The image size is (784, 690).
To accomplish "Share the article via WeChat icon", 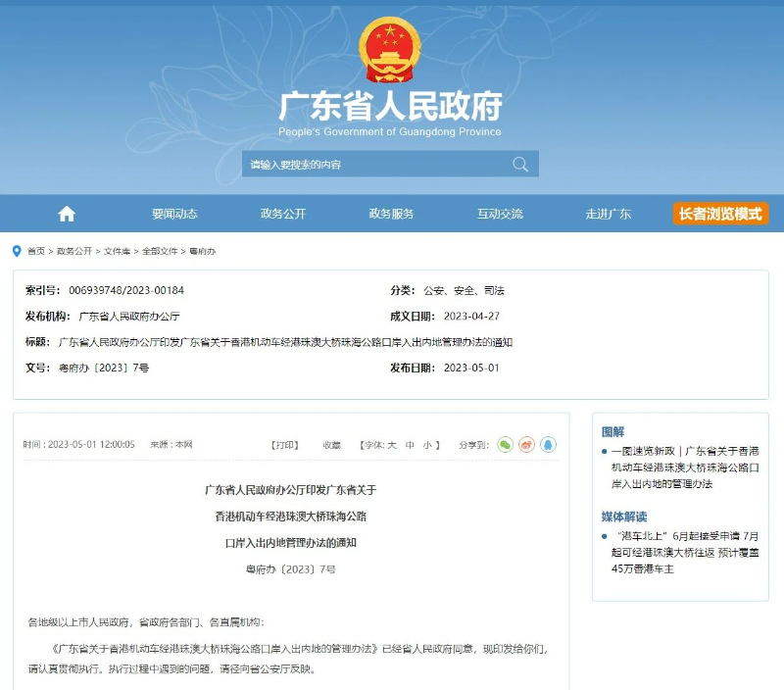I will pos(505,445).
